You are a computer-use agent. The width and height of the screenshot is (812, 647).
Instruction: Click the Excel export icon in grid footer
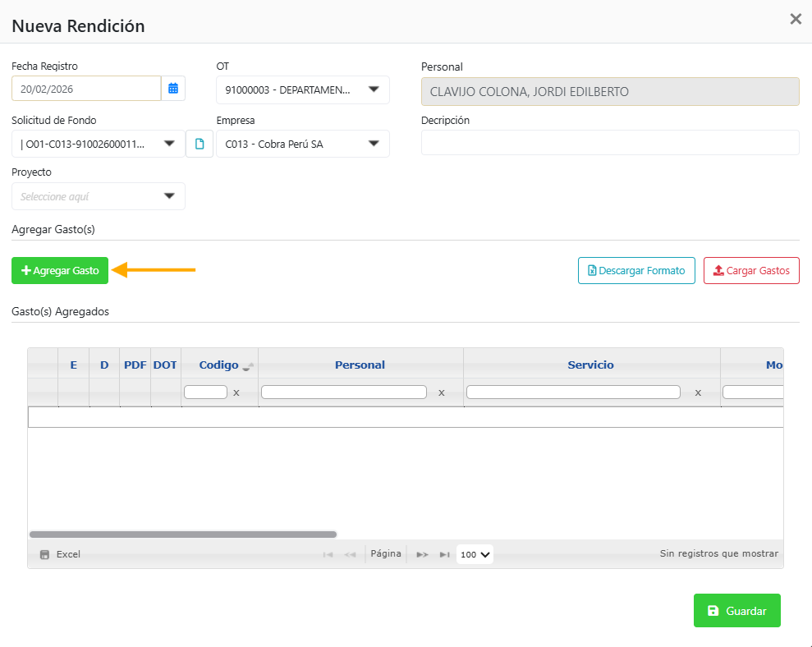tap(45, 555)
